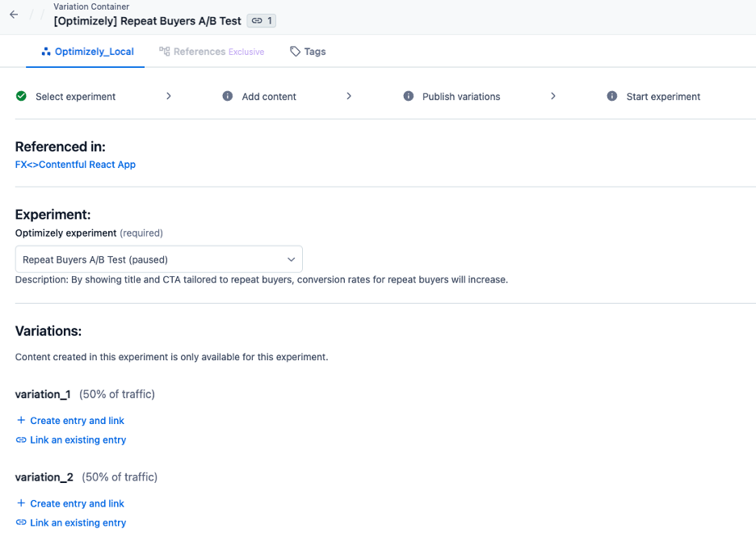Click the Tags tab tag icon
Viewport: 756px width, 546px height.
click(x=295, y=52)
